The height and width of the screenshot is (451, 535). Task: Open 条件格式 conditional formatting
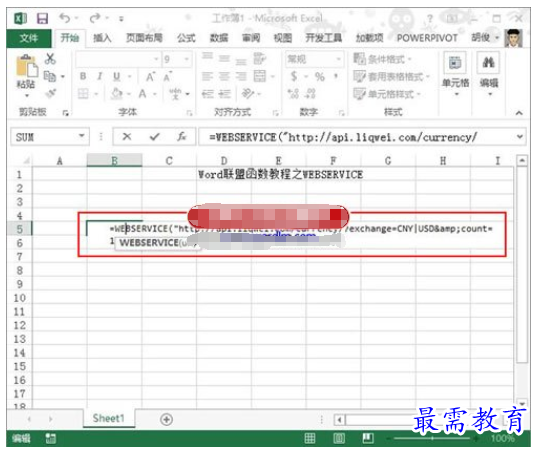[382, 59]
